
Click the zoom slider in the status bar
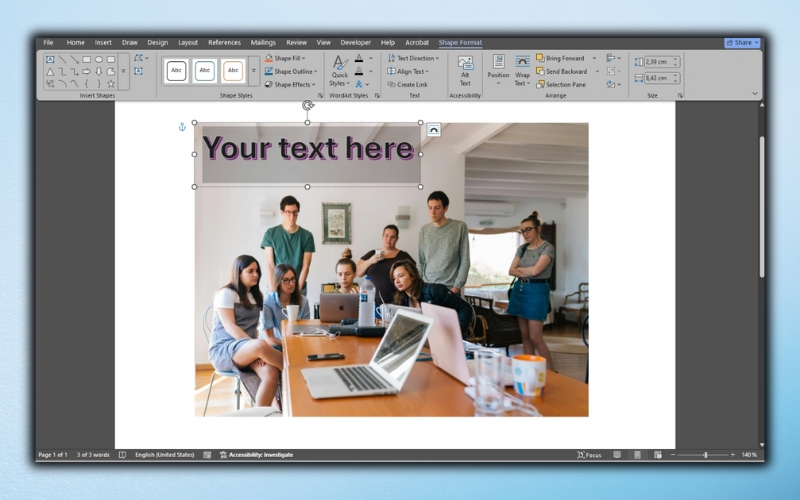click(703, 455)
